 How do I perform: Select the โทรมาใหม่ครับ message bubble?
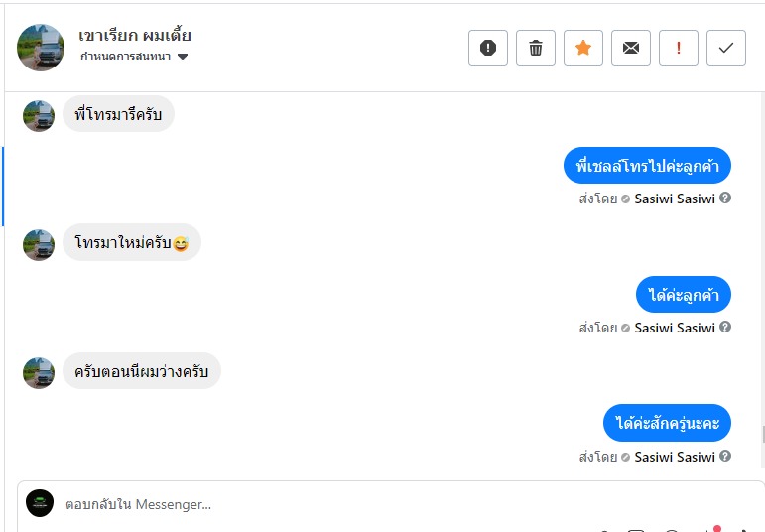(x=131, y=243)
